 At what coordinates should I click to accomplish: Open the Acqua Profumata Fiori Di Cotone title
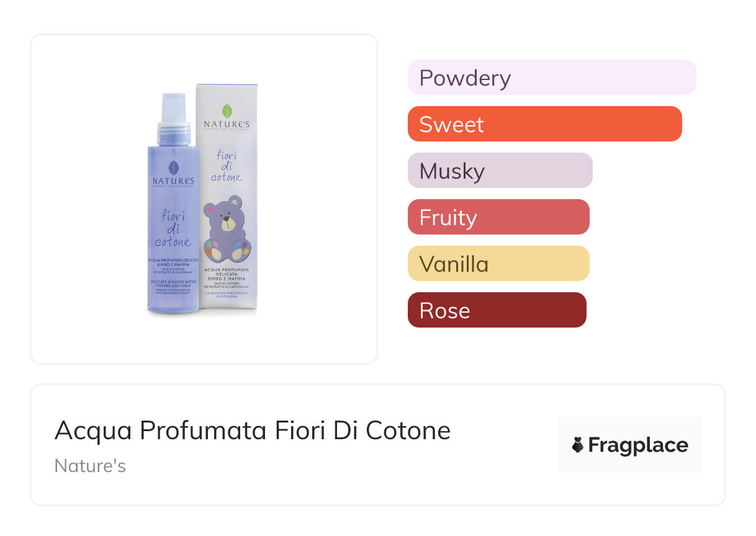(253, 430)
